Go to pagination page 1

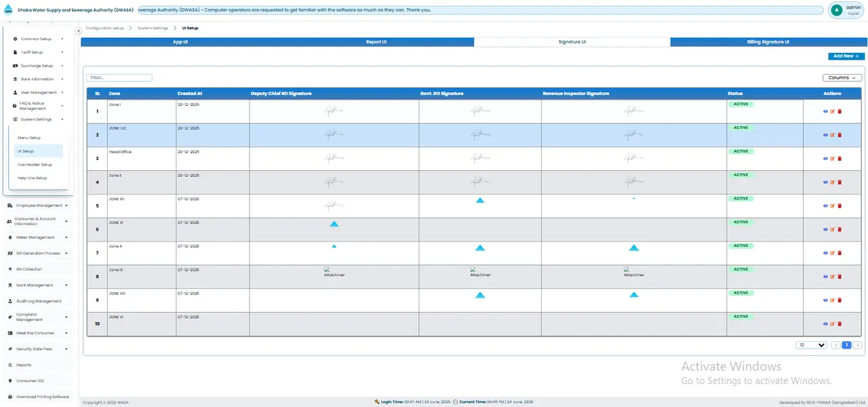(x=847, y=345)
